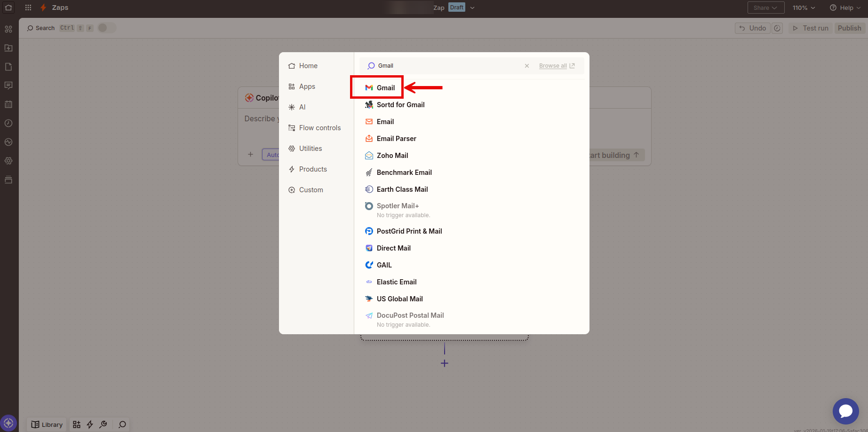Open the comments icon in left sidebar
Screen dimensions: 868x432
(8, 86)
